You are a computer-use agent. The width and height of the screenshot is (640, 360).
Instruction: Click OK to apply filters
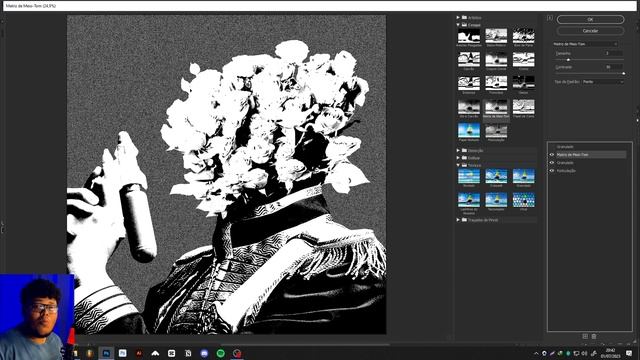click(590, 20)
